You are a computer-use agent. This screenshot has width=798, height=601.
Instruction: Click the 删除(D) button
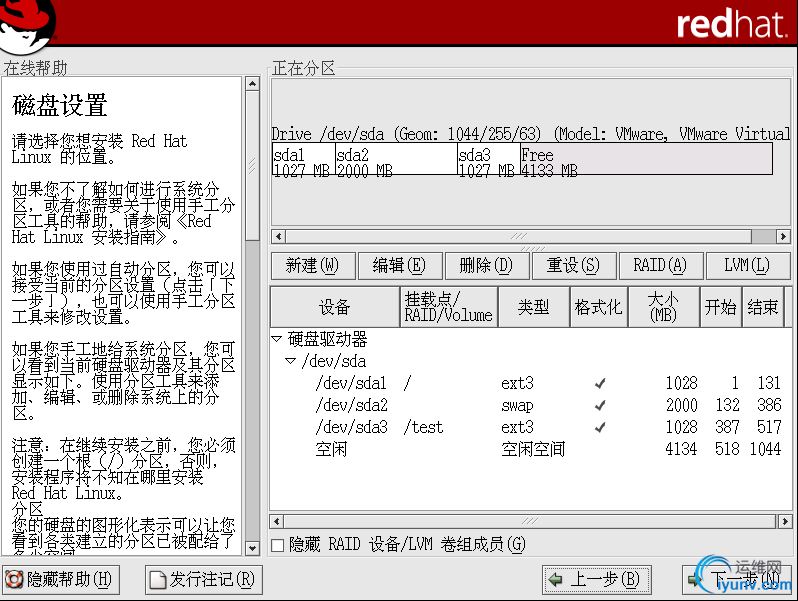[x=487, y=266]
